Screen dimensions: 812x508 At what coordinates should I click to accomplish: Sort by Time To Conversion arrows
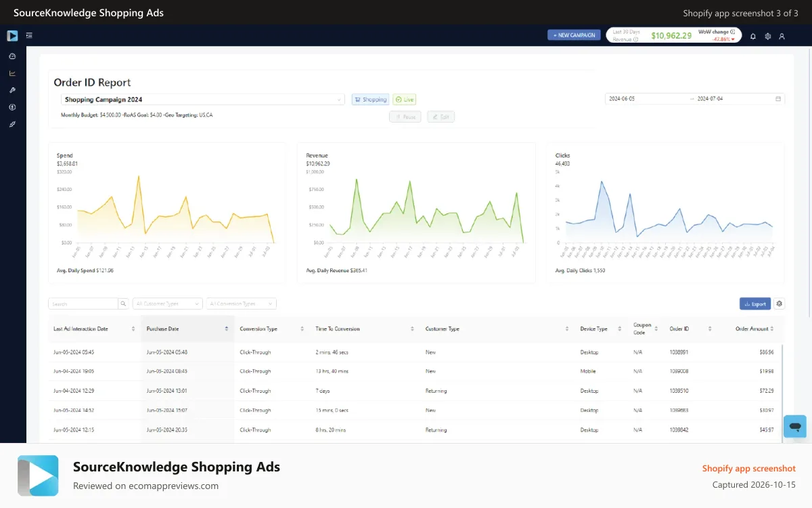click(x=412, y=329)
